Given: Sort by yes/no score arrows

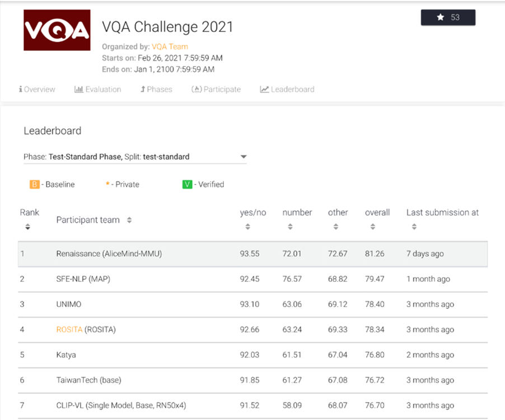Looking at the screenshot, I should point(247,227).
